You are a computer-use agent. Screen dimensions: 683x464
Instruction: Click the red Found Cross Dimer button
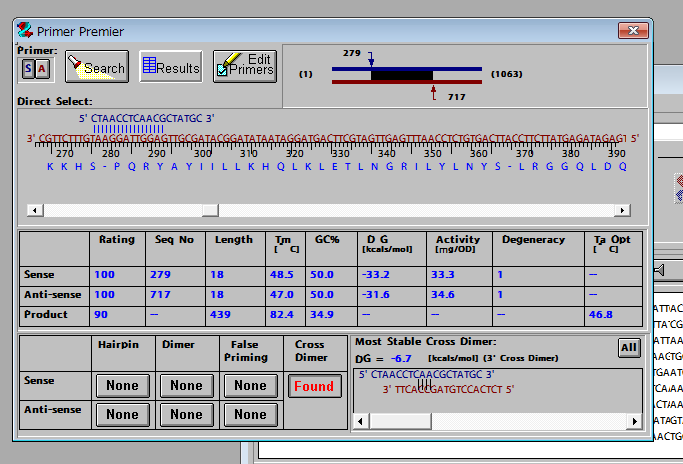(x=314, y=385)
